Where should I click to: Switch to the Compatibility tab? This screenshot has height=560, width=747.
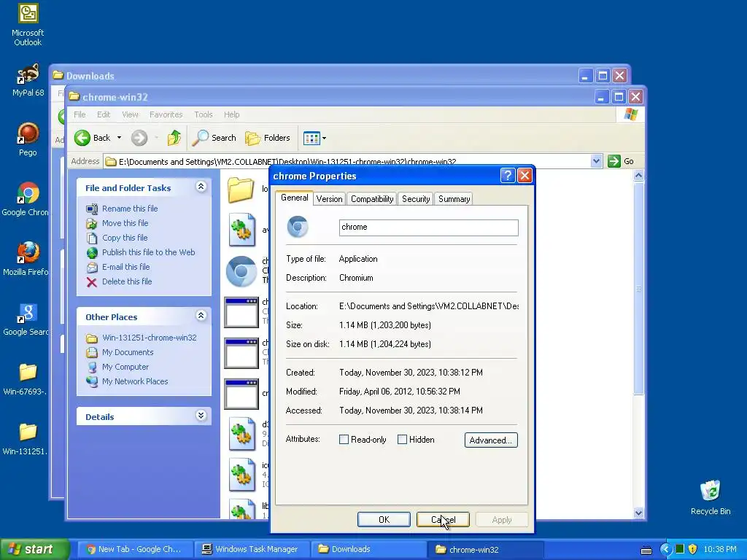(x=372, y=199)
